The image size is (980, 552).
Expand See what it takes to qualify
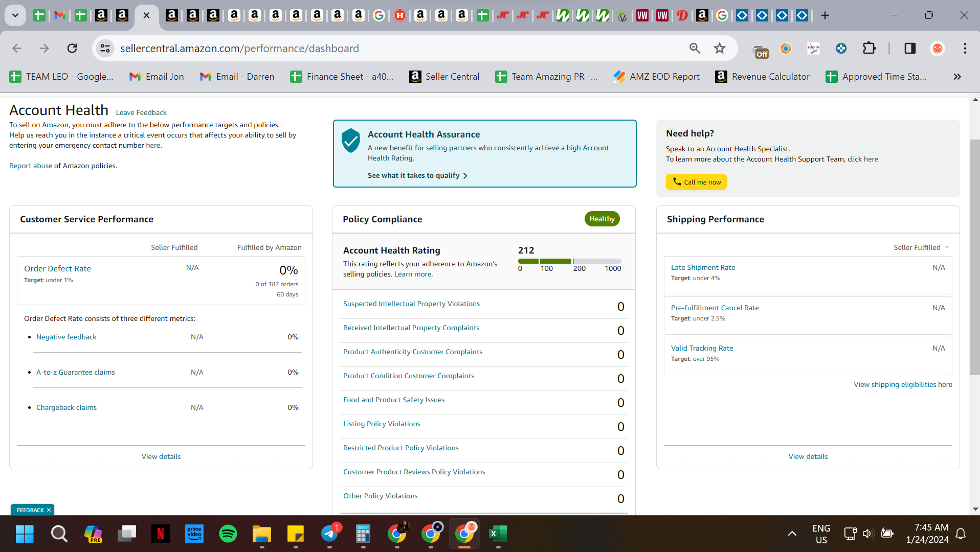pos(417,175)
